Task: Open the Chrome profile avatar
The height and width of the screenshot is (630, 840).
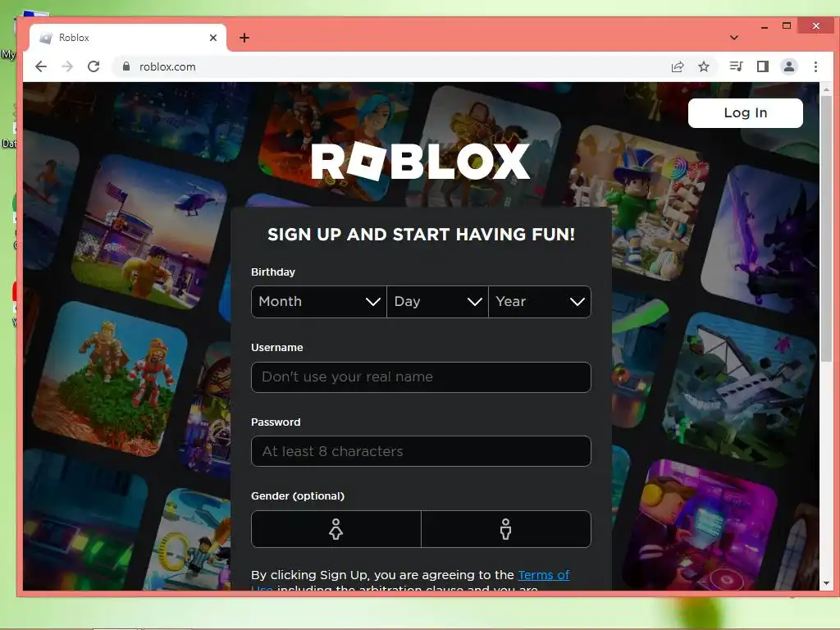Action: point(789,66)
